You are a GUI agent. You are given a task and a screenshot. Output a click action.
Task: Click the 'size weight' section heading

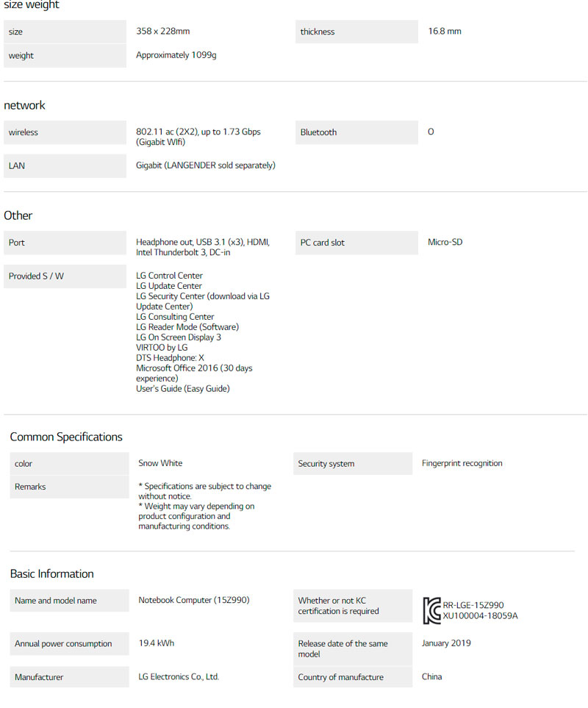[x=32, y=5]
